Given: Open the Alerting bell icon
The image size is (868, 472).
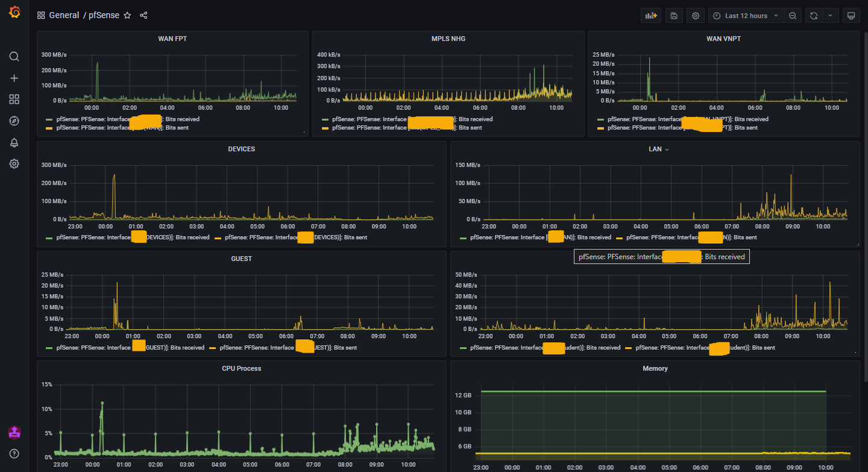Looking at the screenshot, I should 14,143.
